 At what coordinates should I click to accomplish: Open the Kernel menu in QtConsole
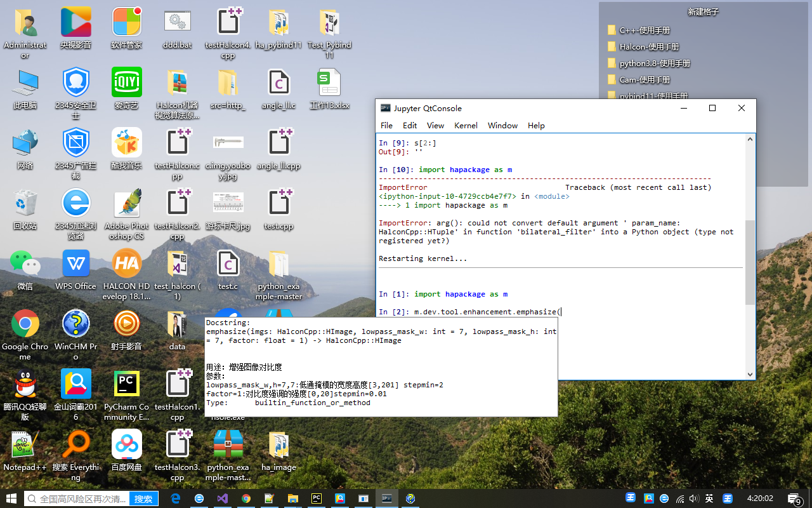[466, 125]
